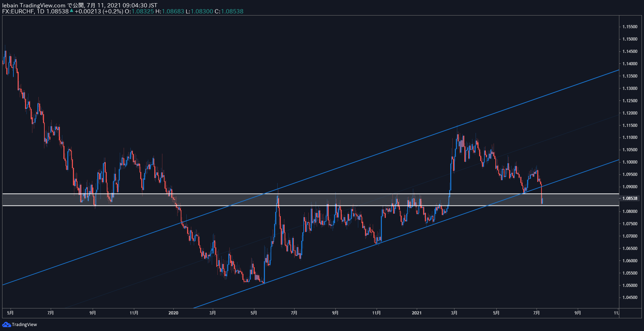Click the 1.09000 price axis label

tap(630, 187)
